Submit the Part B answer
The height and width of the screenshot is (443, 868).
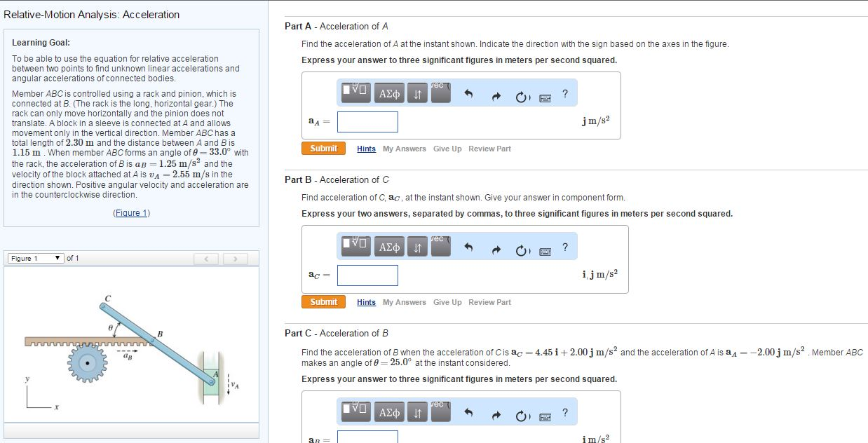coord(323,302)
